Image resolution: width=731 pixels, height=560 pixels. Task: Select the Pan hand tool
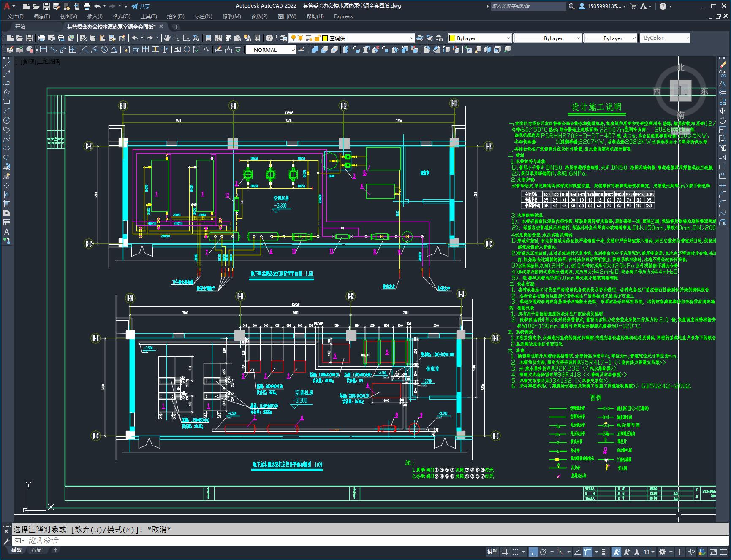tap(167, 38)
